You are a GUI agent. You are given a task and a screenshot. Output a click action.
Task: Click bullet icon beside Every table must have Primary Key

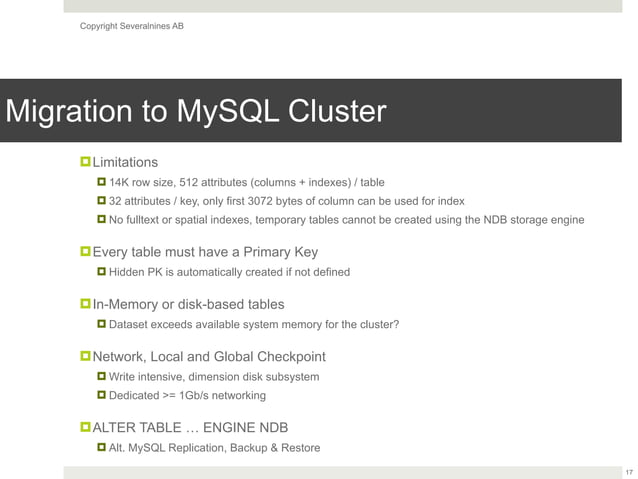point(85,251)
